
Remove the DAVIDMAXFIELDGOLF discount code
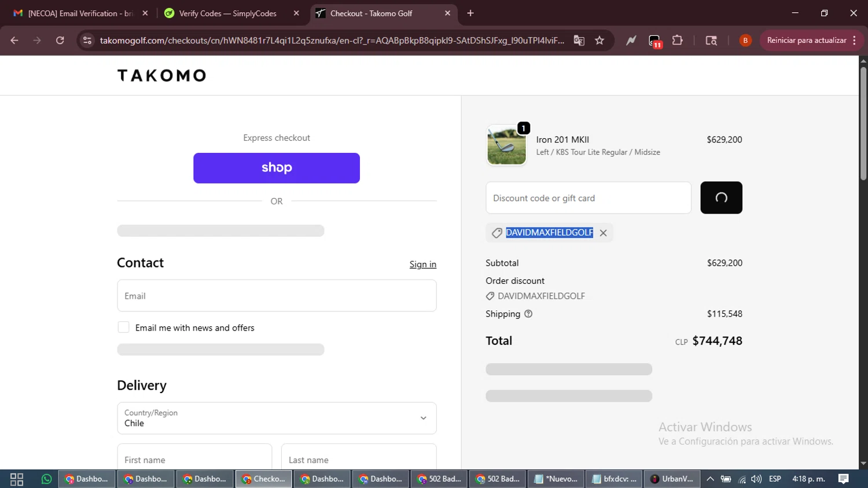click(603, 233)
